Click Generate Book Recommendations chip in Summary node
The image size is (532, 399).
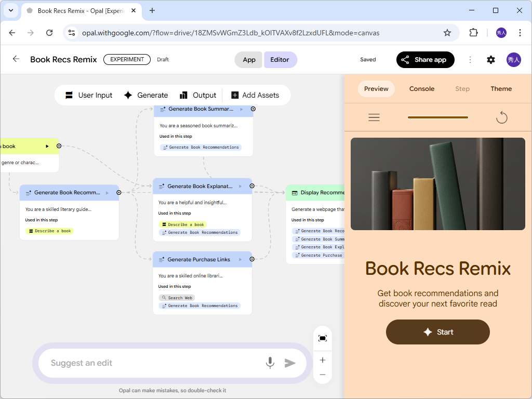point(201,147)
